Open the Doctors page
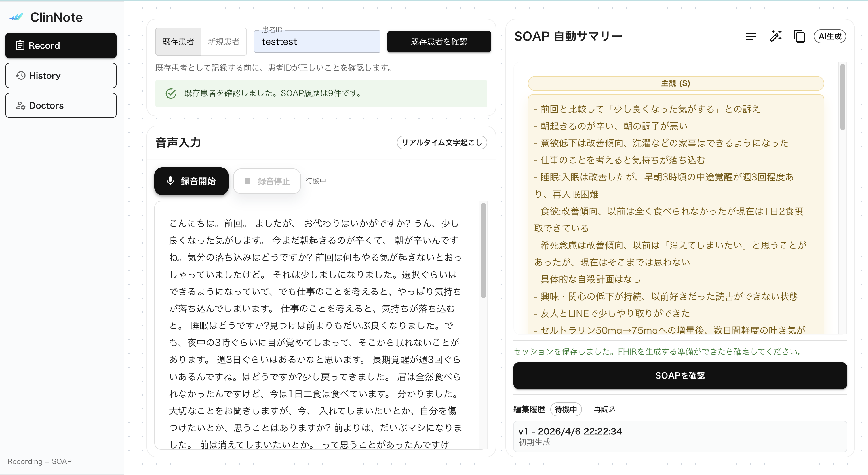Viewport: 868px width, 475px height. 61,106
